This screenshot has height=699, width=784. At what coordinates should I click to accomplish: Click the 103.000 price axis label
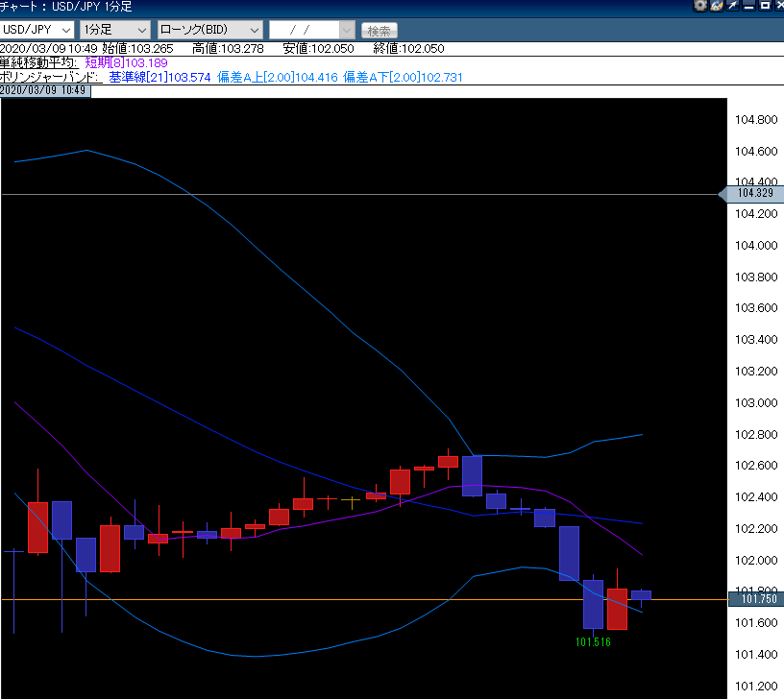tap(756, 402)
